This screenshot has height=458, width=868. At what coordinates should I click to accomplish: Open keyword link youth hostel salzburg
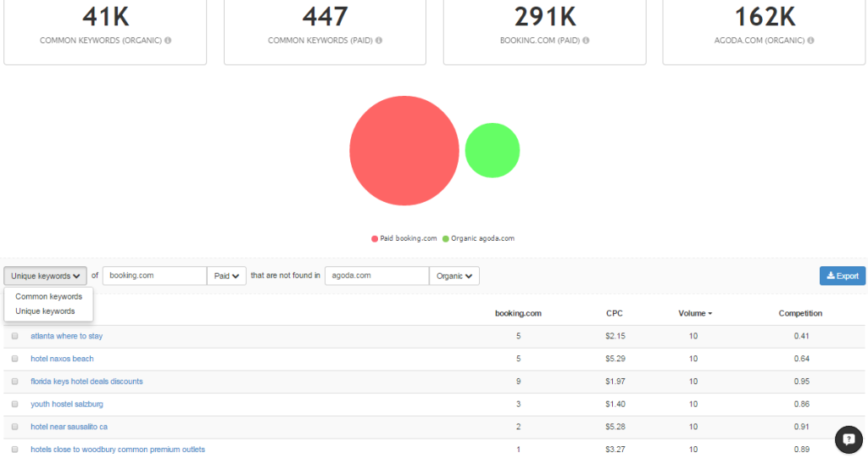(x=66, y=405)
